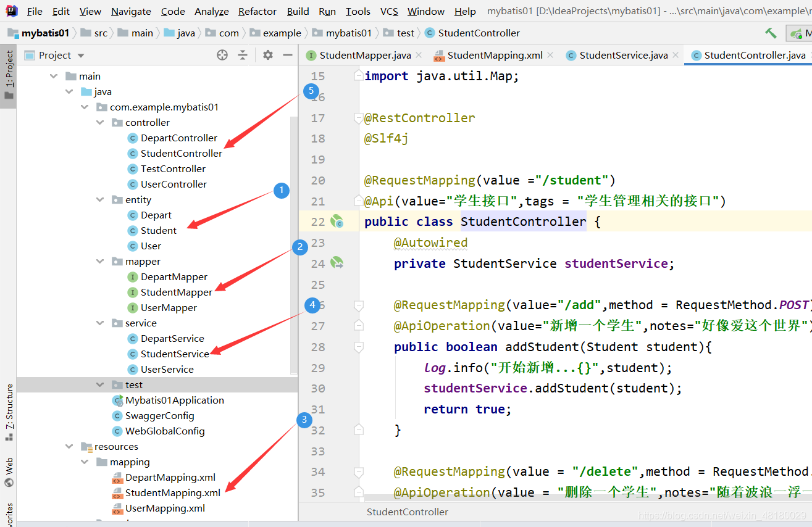The height and width of the screenshot is (527, 812).
Task: Hide the Project panel with minus icon
Action: 287,55
